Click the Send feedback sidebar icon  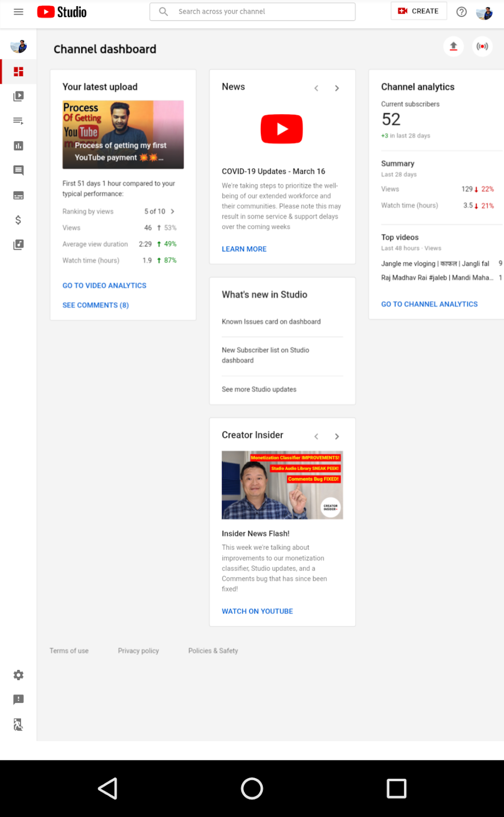(x=18, y=700)
